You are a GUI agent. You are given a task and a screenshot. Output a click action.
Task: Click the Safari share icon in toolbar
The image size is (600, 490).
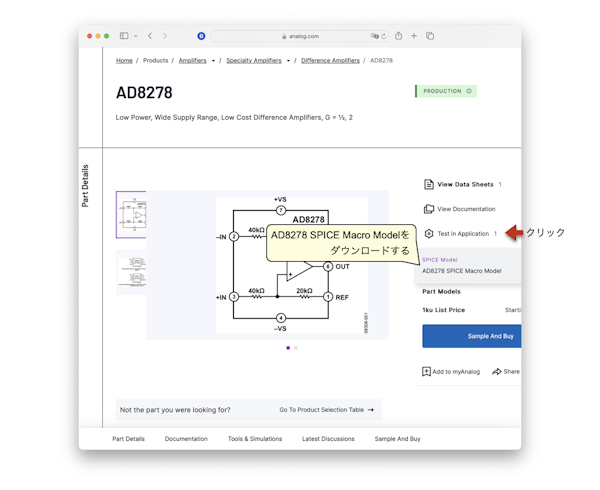(398, 36)
